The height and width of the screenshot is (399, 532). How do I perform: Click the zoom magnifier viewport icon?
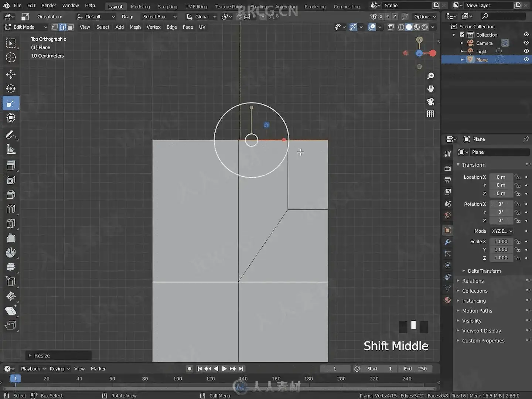[430, 76]
